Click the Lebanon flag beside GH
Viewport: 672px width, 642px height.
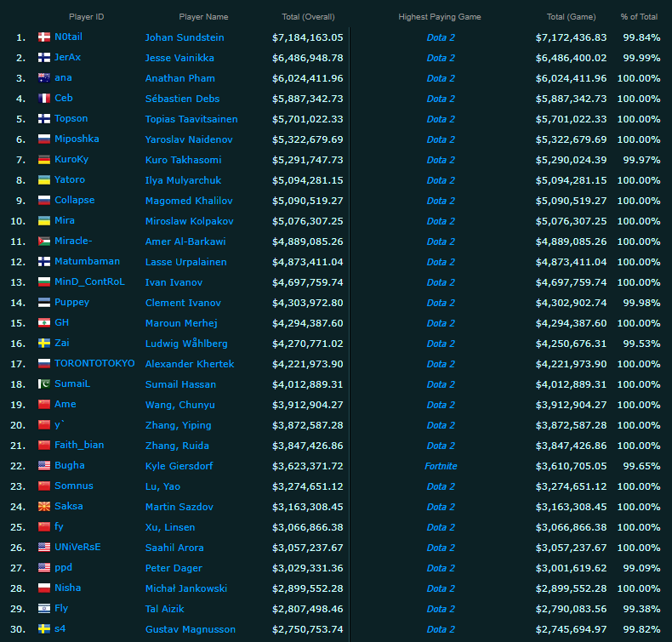44,323
